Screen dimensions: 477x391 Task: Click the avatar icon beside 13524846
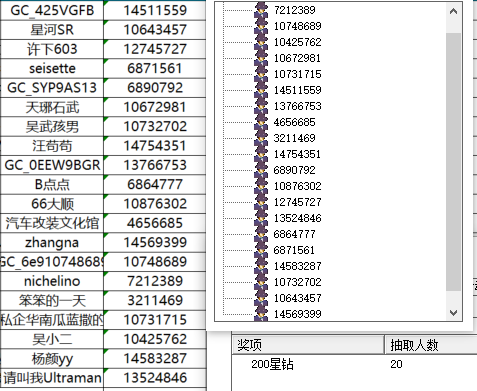coord(261,218)
